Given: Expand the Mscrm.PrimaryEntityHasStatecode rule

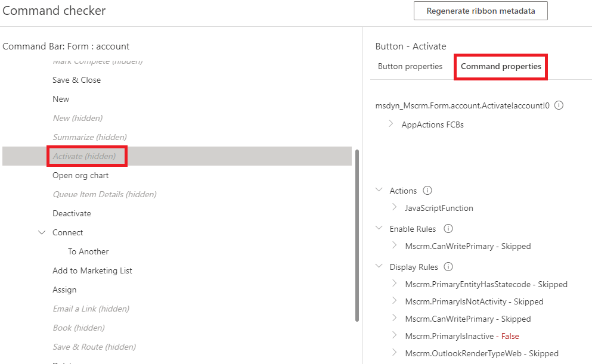Looking at the screenshot, I should 395,284.
